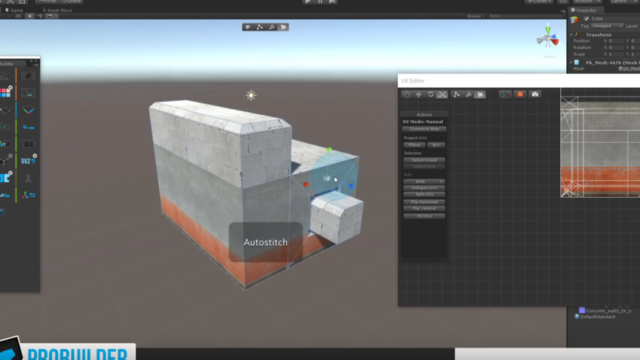Screen dimensions: 640x360
Task: Click Collapse UVs button
Action: tap(424, 188)
